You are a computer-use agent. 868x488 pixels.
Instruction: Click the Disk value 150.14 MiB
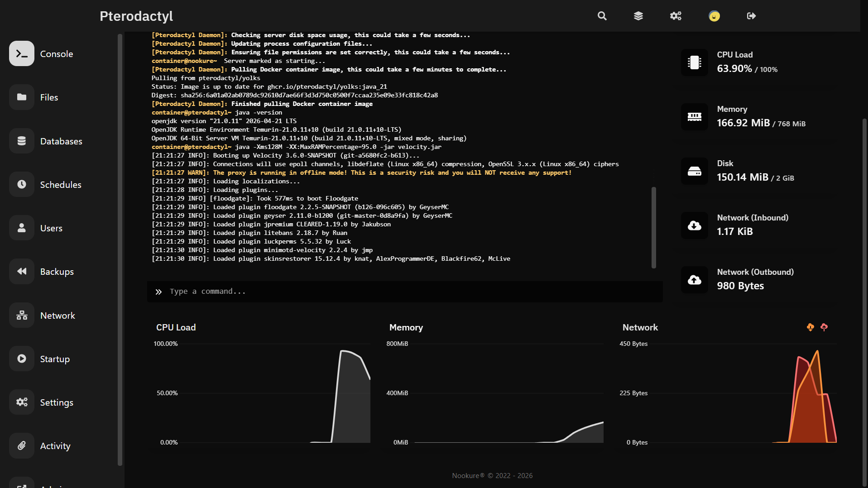pyautogui.click(x=743, y=177)
